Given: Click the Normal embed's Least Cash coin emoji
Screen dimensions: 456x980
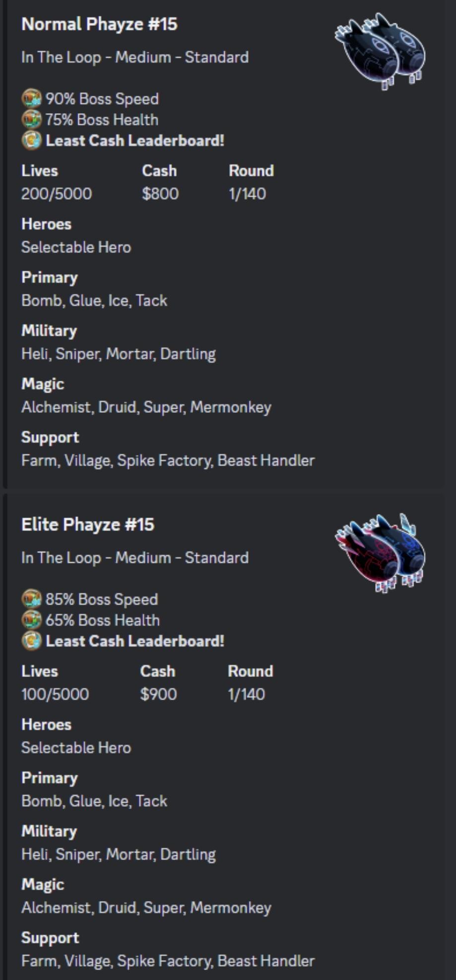Looking at the screenshot, I should 31,141.
